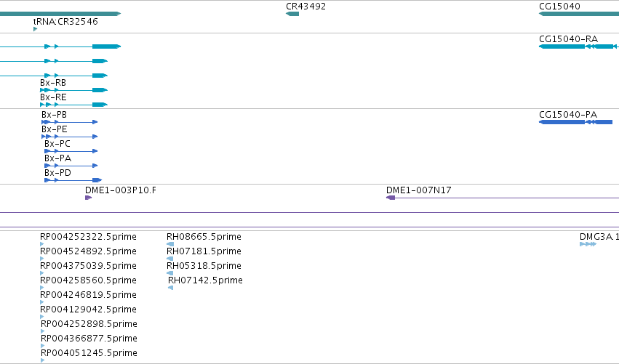Image resolution: width=619 pixels, height=364 pixels.
Task: Click RP004246819.5prime EST label
Action: pos(89,296)
